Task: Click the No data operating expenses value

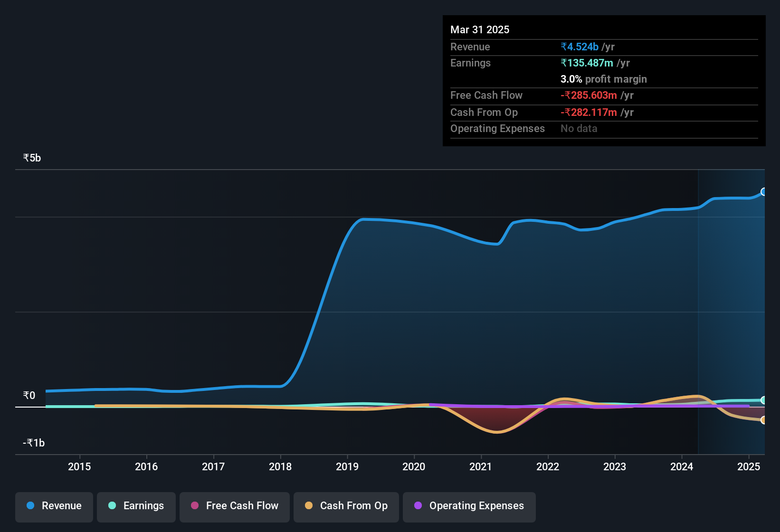Action: 579,129
